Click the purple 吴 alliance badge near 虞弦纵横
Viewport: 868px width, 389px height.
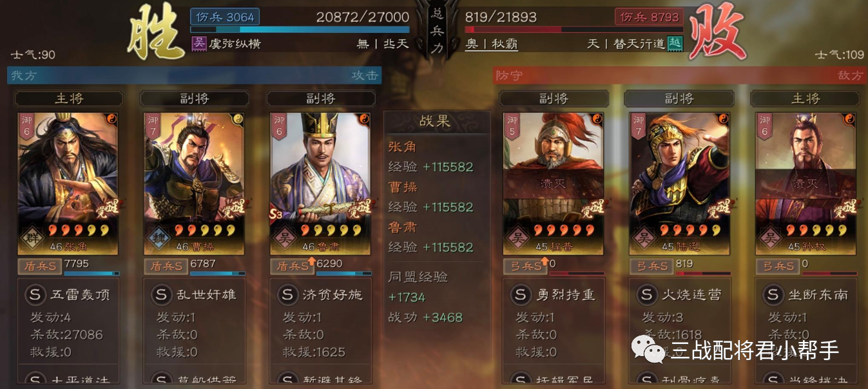coord(199,44)
